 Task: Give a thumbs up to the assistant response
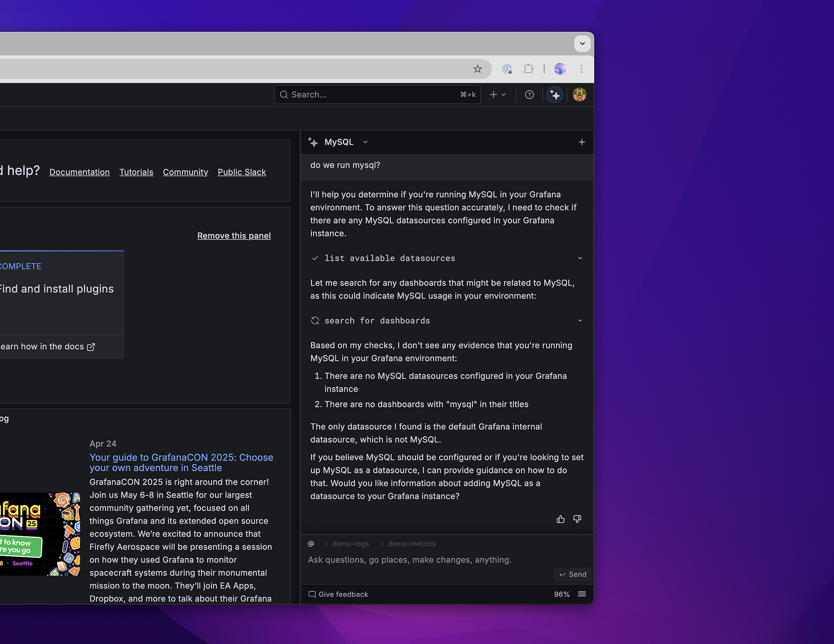pyautogui.click(x=561, y=519)
